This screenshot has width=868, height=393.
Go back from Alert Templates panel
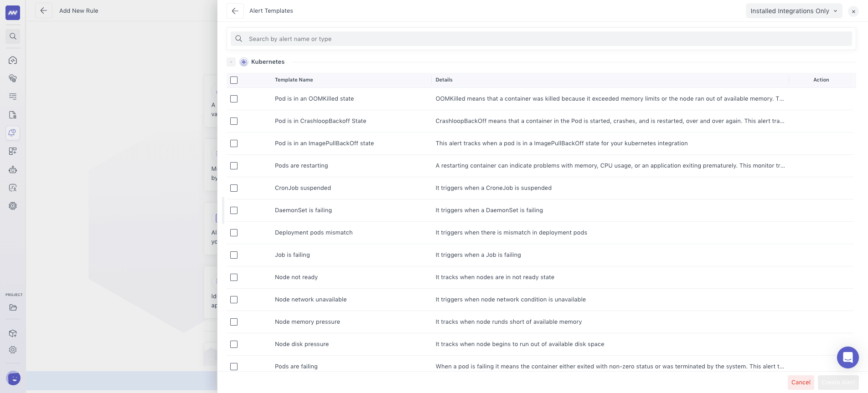235,11
